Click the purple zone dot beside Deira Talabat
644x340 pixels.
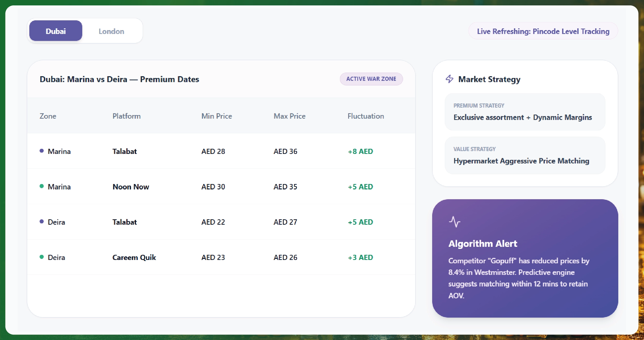pos(42,221)
